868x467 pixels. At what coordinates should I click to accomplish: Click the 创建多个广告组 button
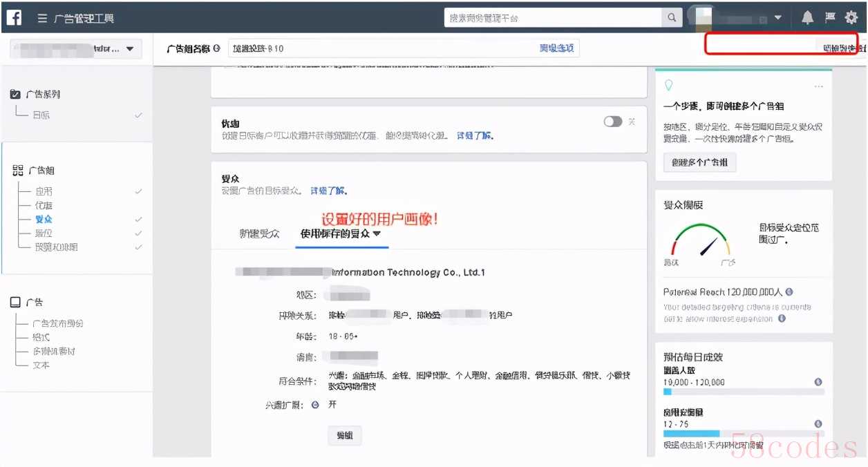699,163
